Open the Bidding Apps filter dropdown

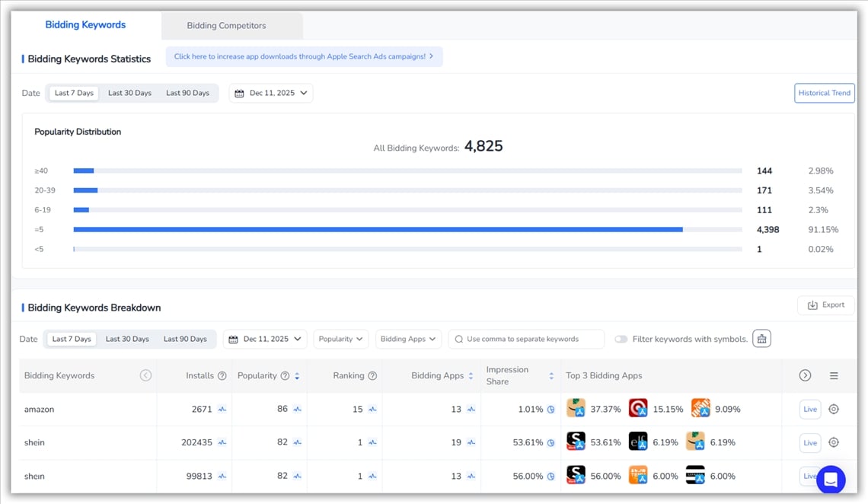pyautogui.click(x=408, y=339)
